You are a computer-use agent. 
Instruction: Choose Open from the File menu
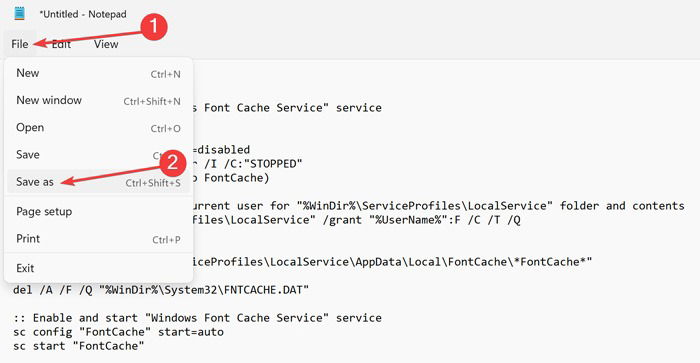(98, 128)
